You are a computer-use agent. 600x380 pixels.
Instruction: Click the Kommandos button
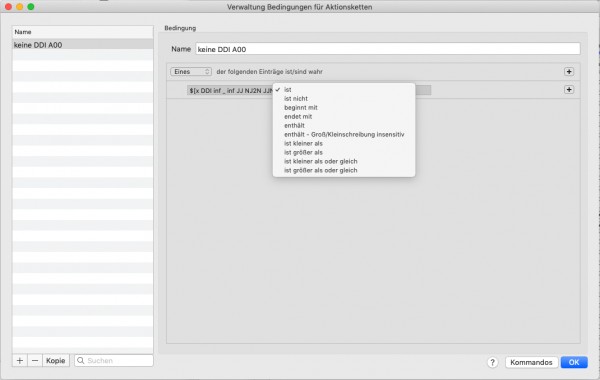pos(531,362)
